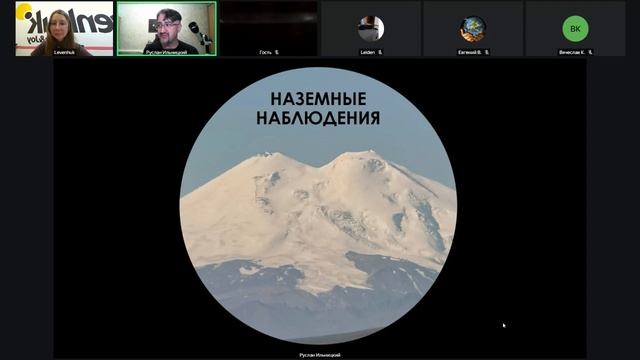The width and height of the screenshot is (640, 360).
Task: Click the muted microphone icon beside Гость
Action: click(277, 52)
